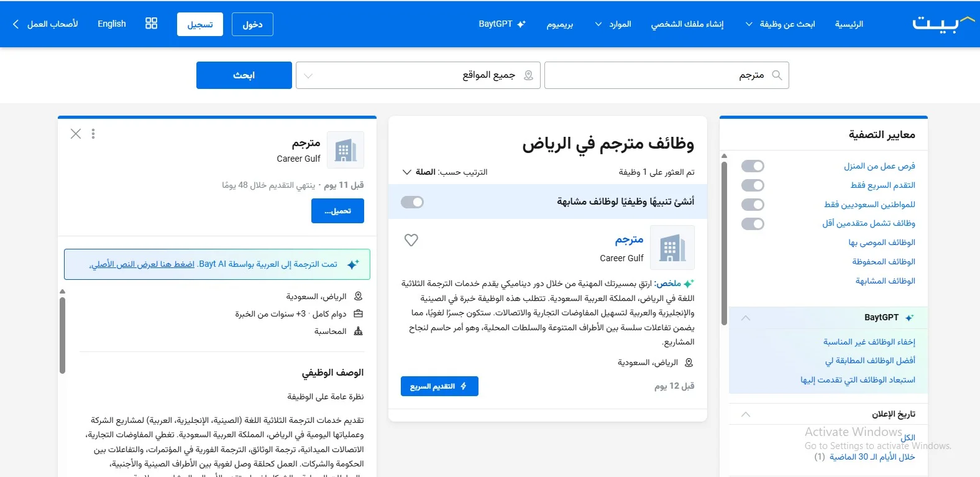Expand ابحث عن وظيفة menu
Image resolution: width=980 pixels, height=477 pixels.
(x=780, y=24)
